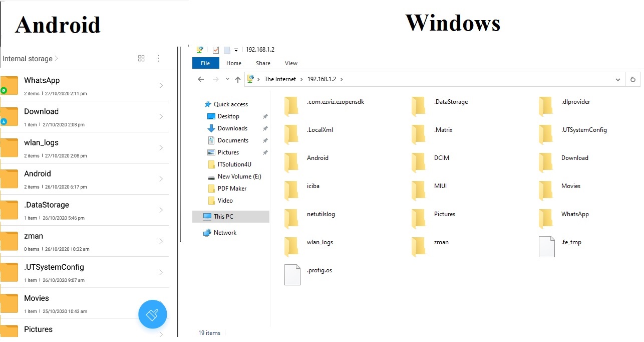Open the .LocalXml folder
This screenshot has width=644, height=342.
tap(309, 134)
